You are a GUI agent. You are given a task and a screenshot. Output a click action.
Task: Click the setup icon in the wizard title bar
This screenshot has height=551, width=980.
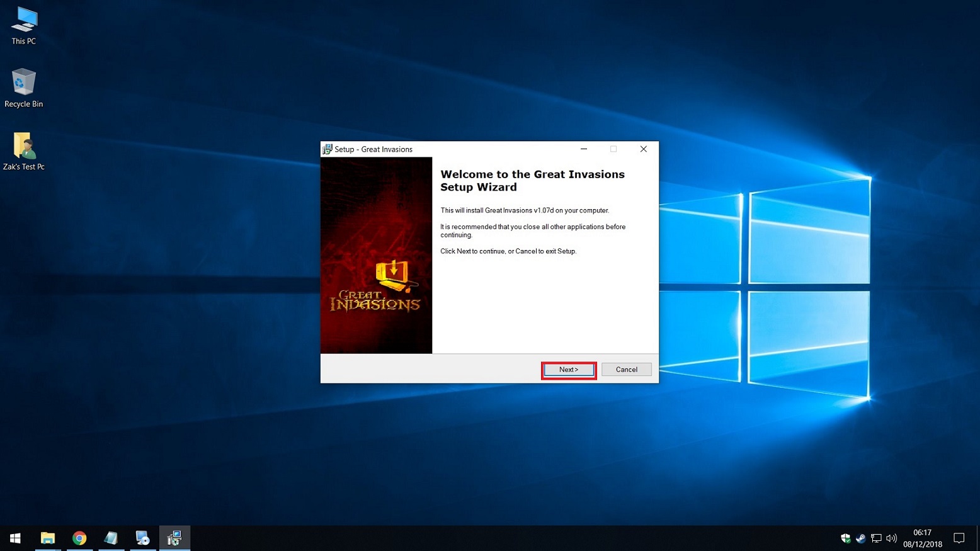327,149
